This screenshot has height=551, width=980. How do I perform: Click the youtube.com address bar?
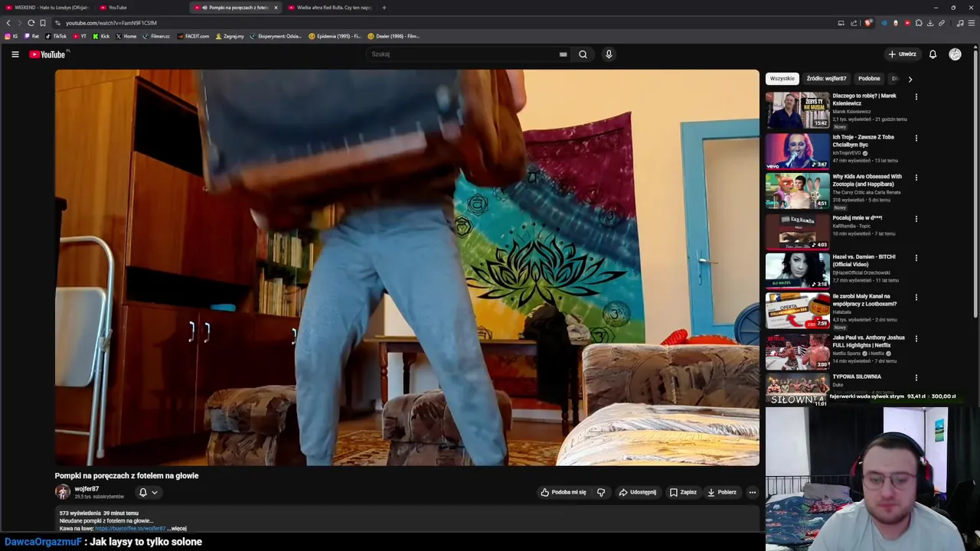444,23
